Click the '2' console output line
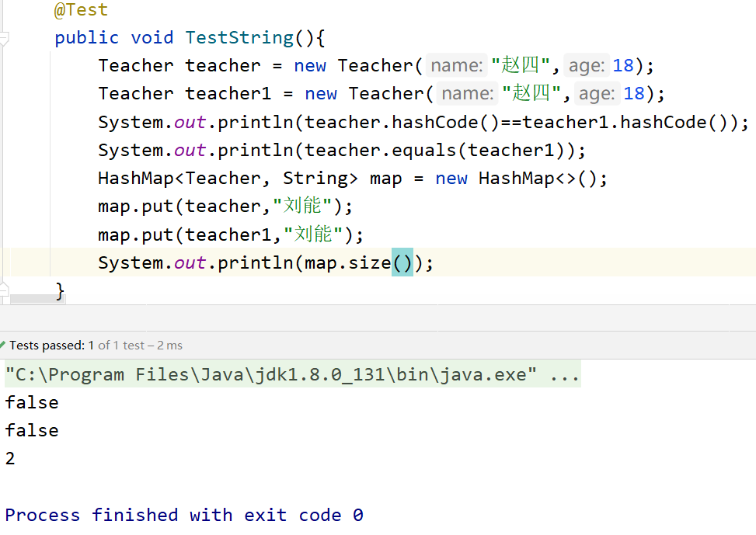 [10, 458]
